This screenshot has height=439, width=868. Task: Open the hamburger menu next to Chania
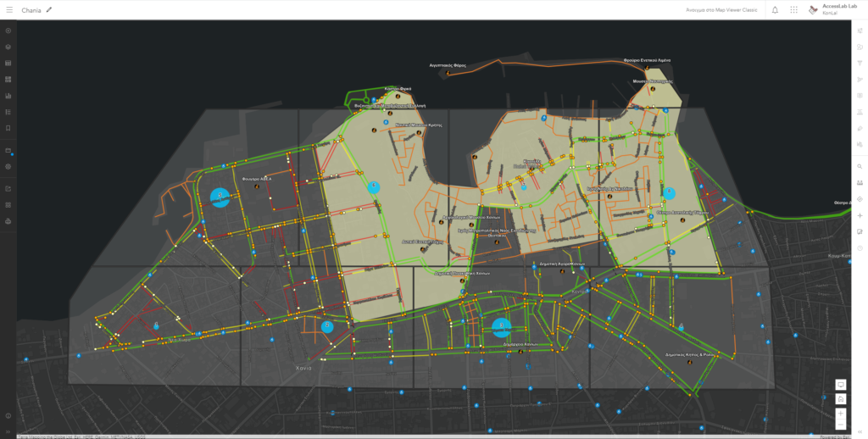tap(9, 10)
